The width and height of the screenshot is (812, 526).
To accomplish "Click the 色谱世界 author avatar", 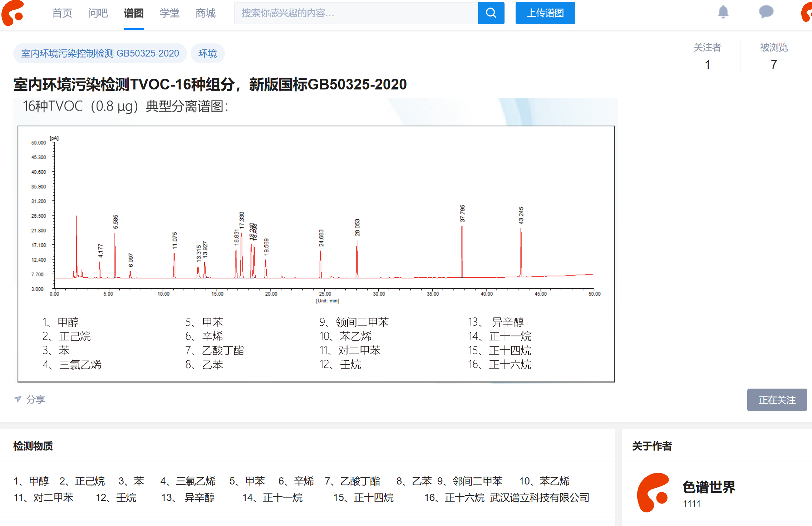I will [653, 493].
